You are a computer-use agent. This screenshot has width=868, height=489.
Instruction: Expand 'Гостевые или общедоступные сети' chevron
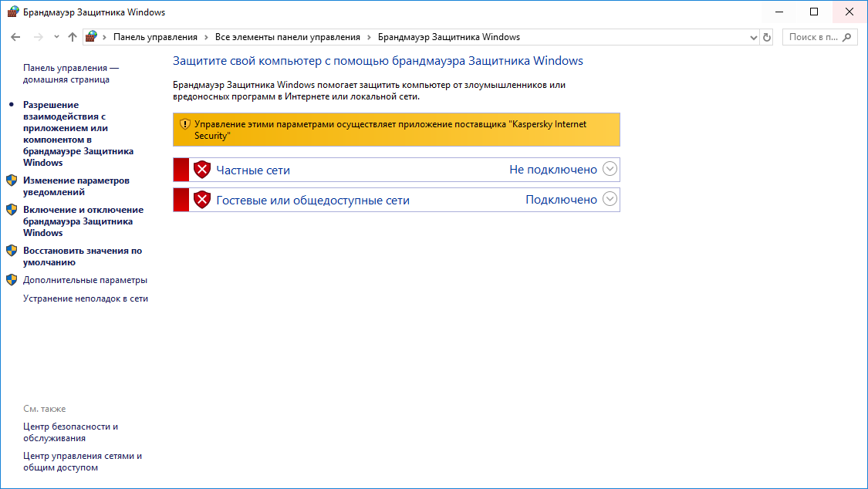click(x=610, y=198)
